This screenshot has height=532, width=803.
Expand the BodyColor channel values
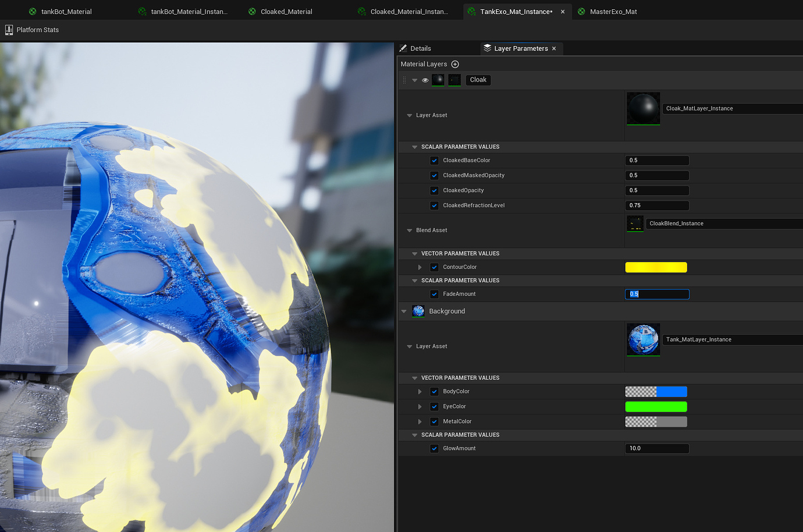[420, 392]
